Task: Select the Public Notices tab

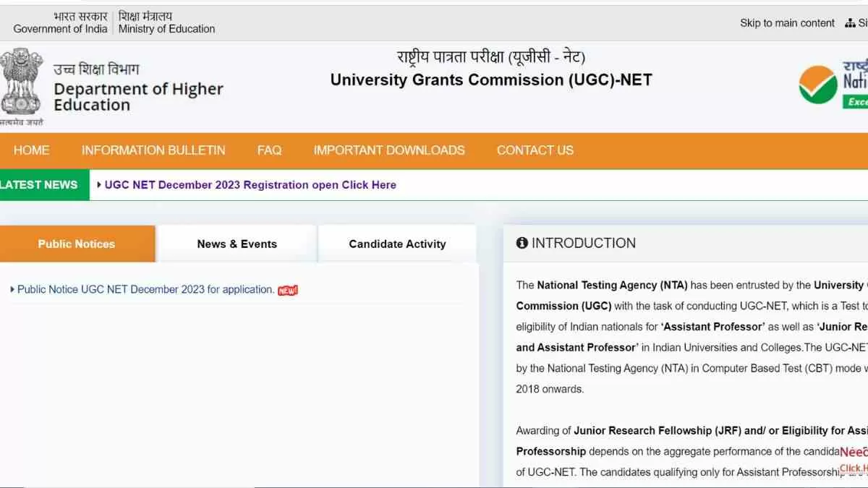Action: pyautogui.click(x=77, y=244)
